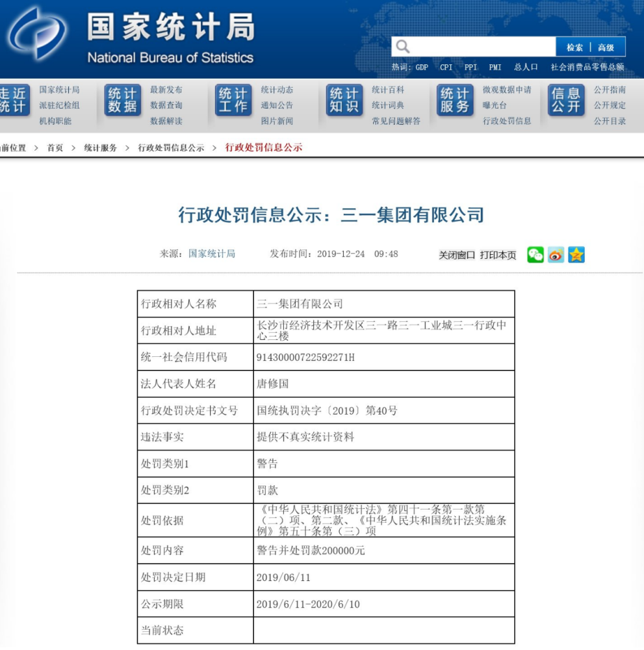The height and width of the screenshot is (650, 644).
Task: Open the 统计工作 nav block
Action: point(233,100)
